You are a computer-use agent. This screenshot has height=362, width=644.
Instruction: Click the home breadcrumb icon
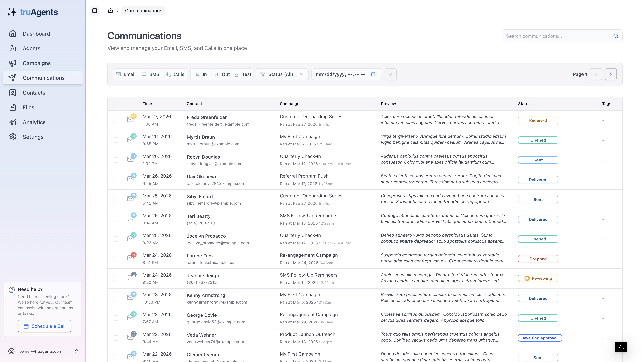(x=110, y=11)
